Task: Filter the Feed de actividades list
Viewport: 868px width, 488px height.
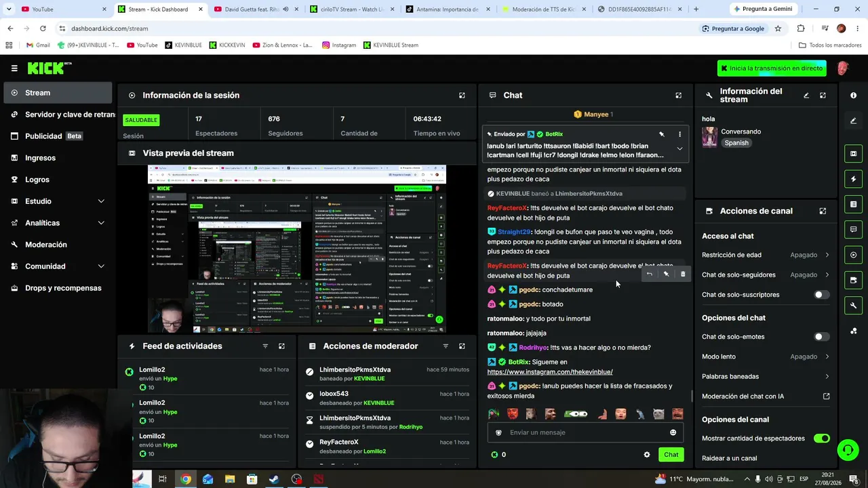Action: (x=265, y=346)
